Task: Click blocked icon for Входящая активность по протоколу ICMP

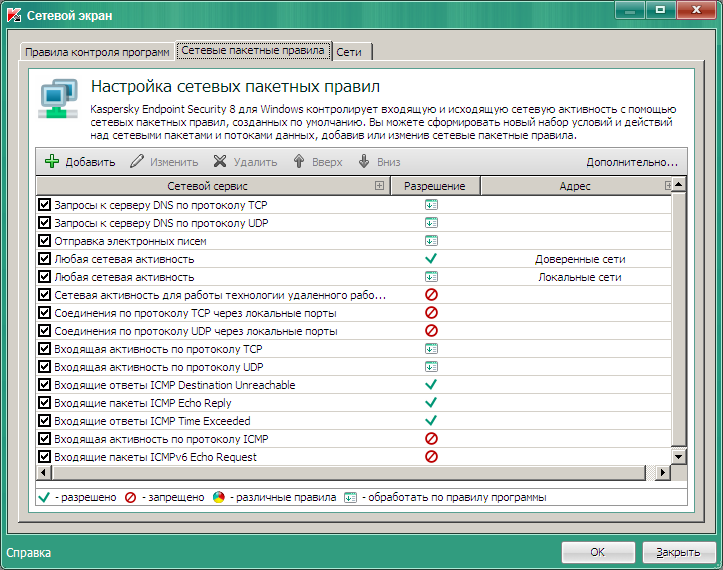Action: [431, 439]
